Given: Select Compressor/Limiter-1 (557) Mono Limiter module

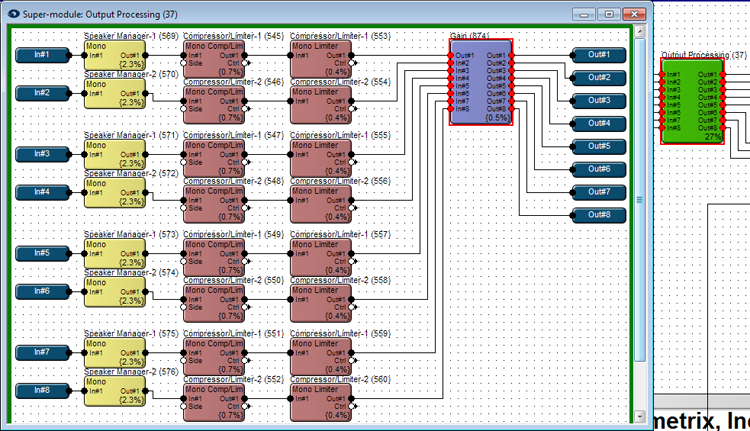Looking at the screenshot, I should [x=321, y=257].
